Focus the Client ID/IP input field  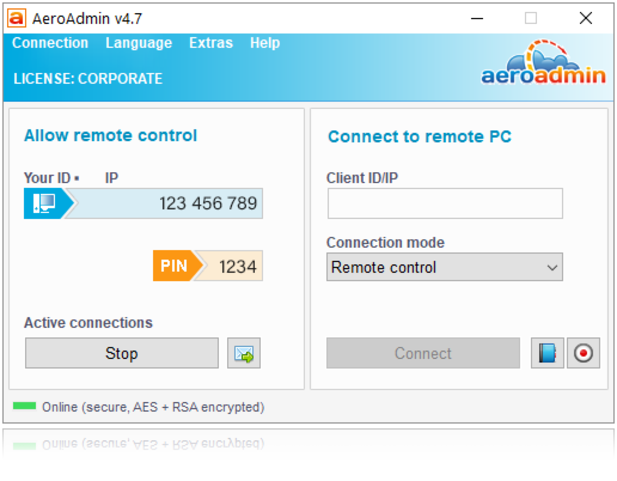pyautogui.click(x=445, y=203)
